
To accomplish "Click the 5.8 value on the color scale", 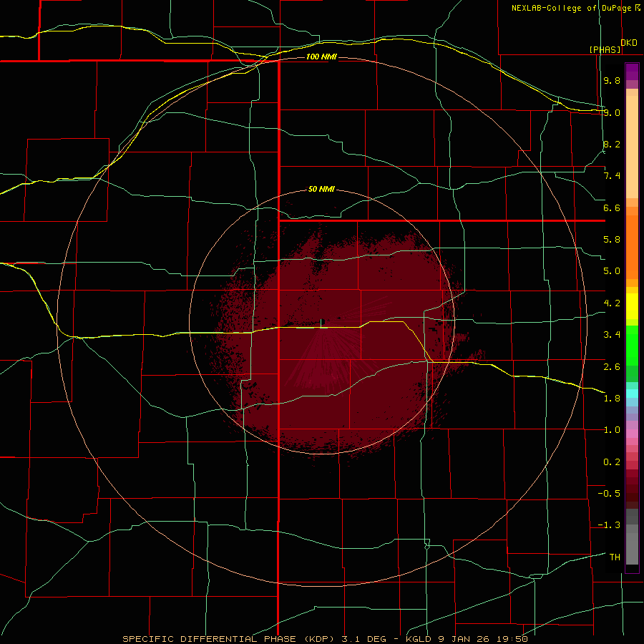I will (612, 240).
